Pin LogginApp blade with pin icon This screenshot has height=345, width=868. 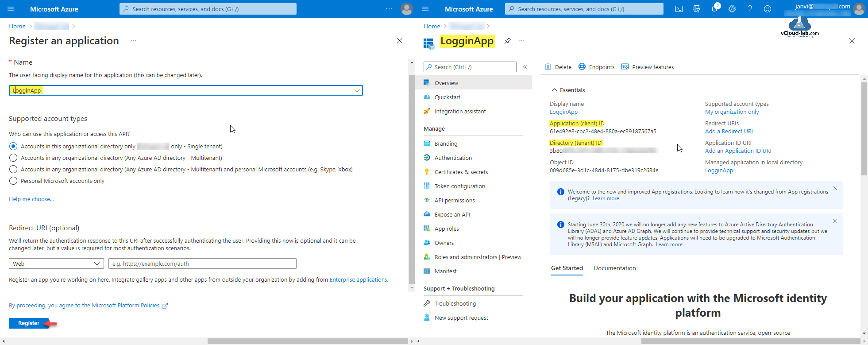click(x=508, y=41)
